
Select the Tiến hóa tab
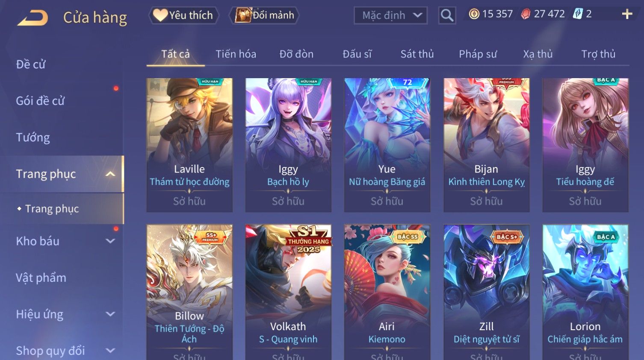pos(236,54)
